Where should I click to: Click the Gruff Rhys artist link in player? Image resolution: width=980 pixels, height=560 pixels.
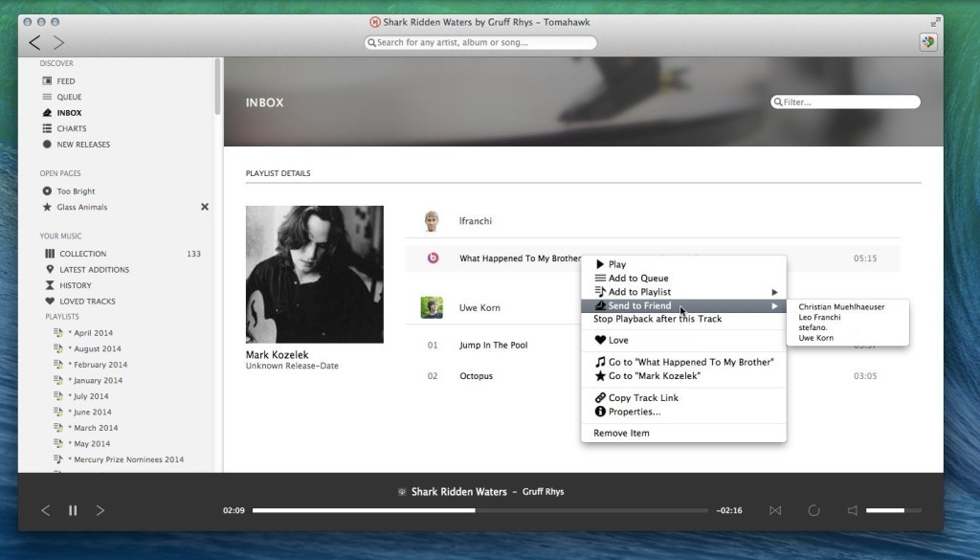pyautogui.click(x=544, y=492)
